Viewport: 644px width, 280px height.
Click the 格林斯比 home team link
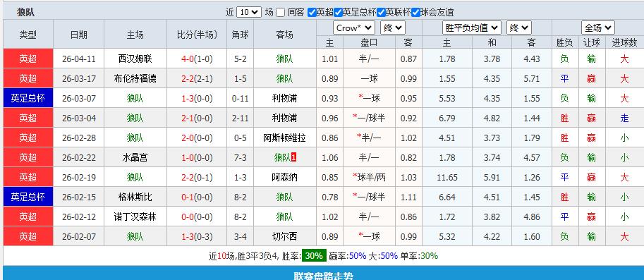[x=135, y=197]
